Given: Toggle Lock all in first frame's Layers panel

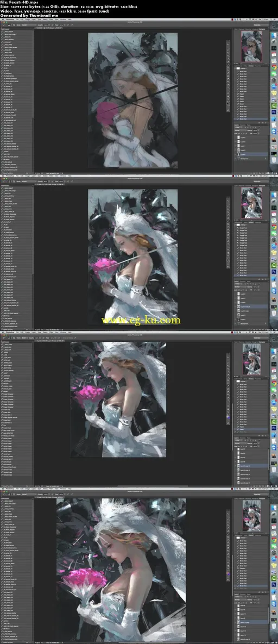Looking at the screenshot, I should tap(246, 134).
